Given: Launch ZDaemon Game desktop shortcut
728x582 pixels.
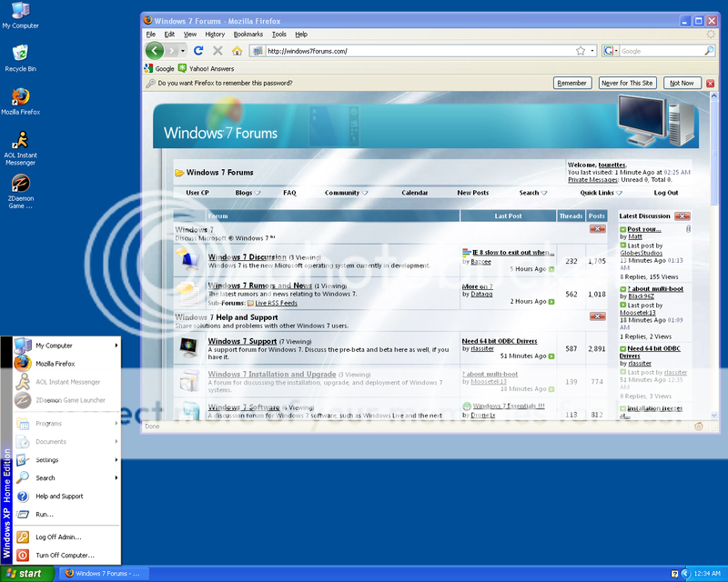Looking at the screenshot, I should pyautogui.click(x=20, y=191).
